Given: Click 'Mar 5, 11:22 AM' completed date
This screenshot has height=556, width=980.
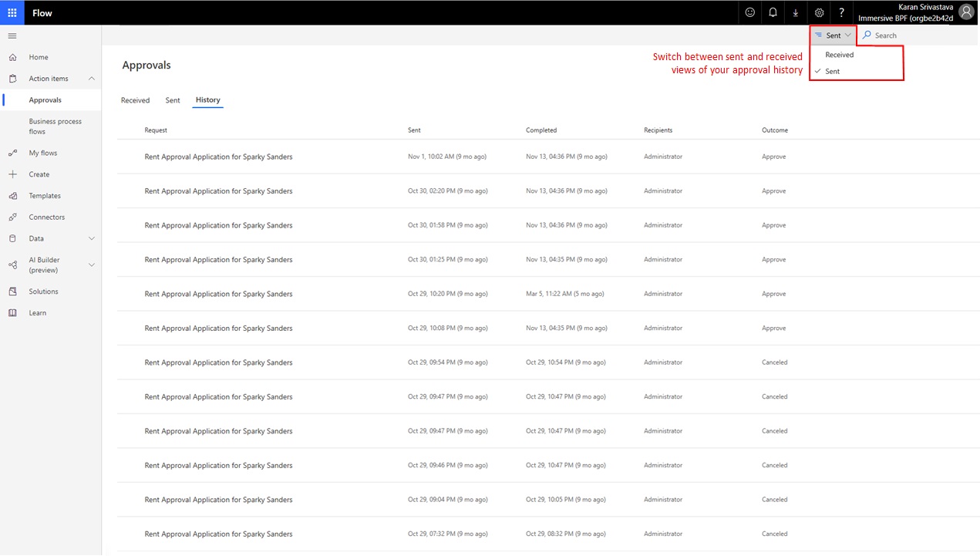Looking at the screenshot, I should (x=564, y=294).
